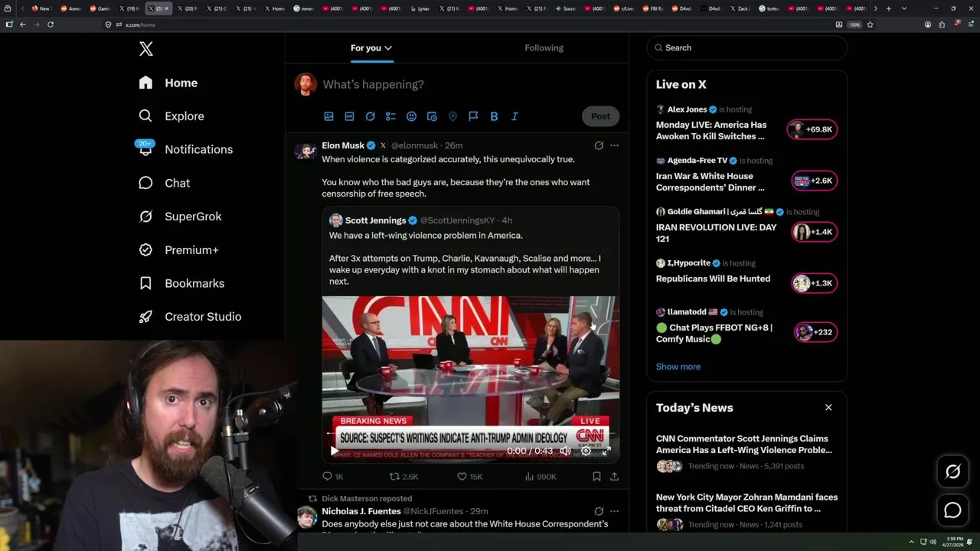Click the Post button
Viewport: 980px width, 551px height.
[600, 116]
